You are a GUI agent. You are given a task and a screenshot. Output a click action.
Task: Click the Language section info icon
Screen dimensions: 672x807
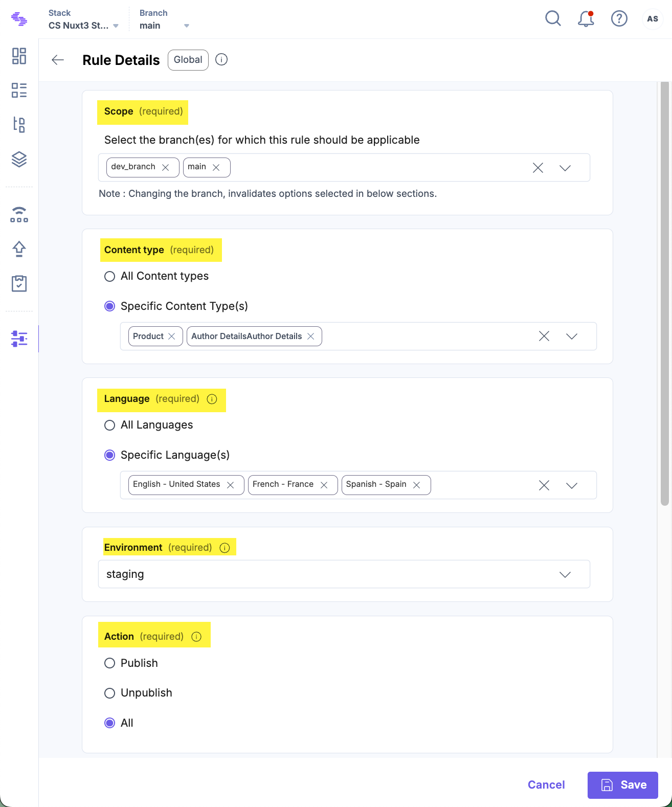pyautogui.click(x=212, y=399)
